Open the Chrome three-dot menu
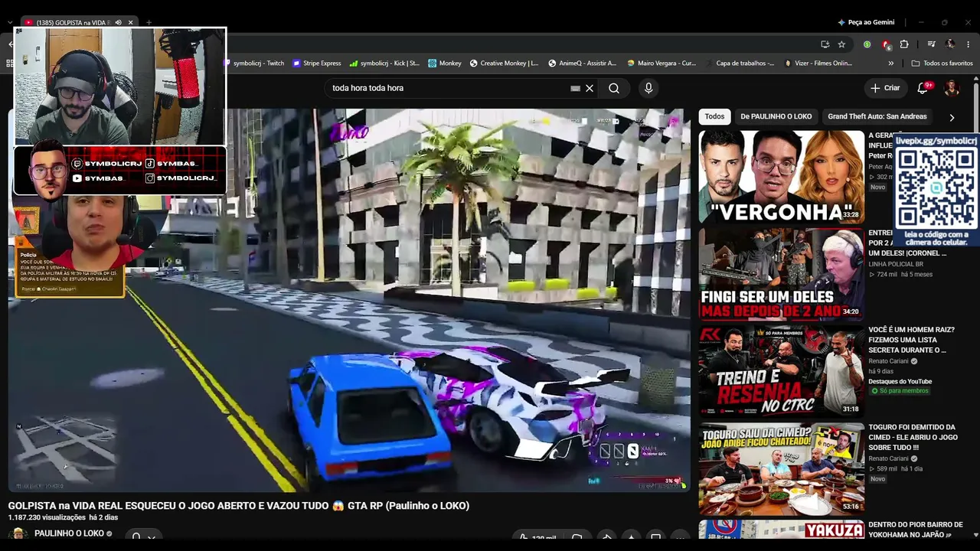 point(969,44)
